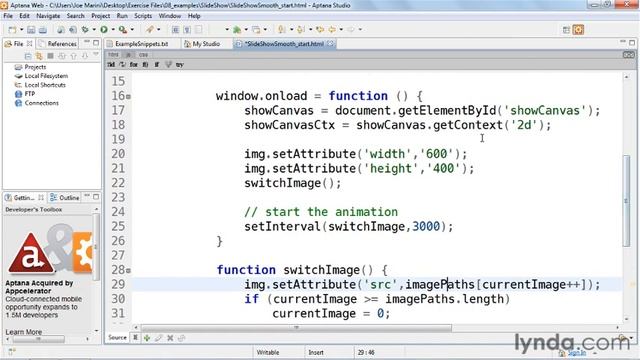
Task: Click line 25 setInterval code in editor
Action: click(x=349, y=227)
